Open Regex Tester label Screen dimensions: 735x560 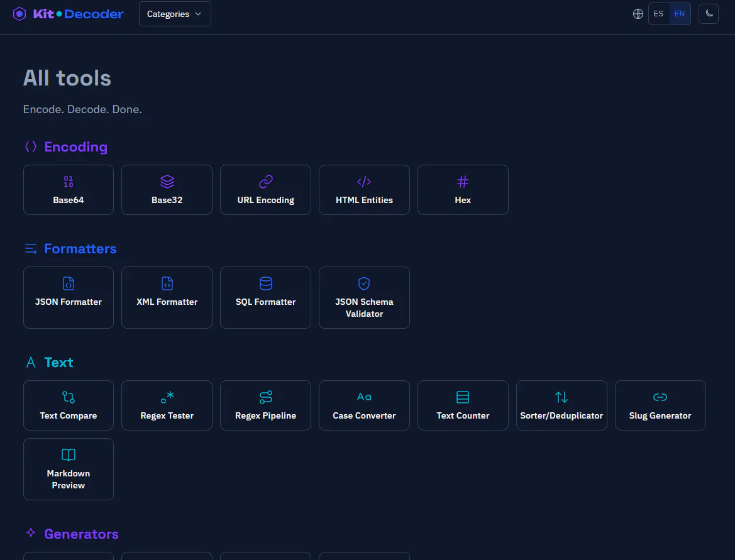(x=167, y=415)
